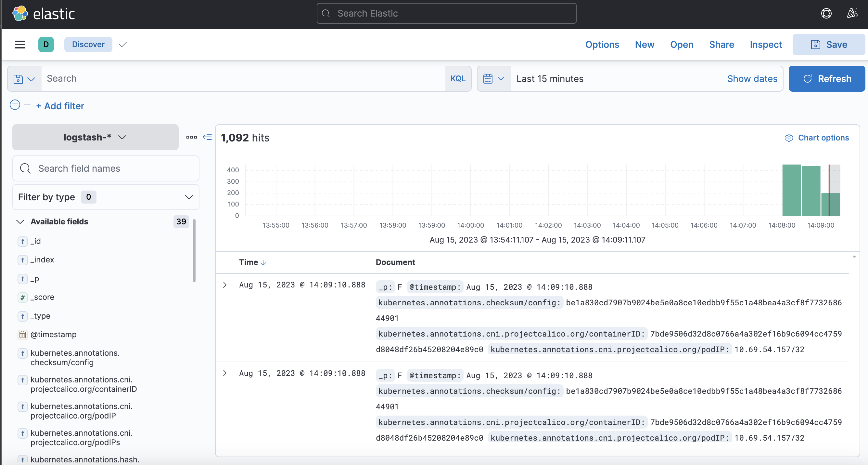This screenshot has height=465, width=868.
Task: Click the Share menu item
Action: pos(721,45)
